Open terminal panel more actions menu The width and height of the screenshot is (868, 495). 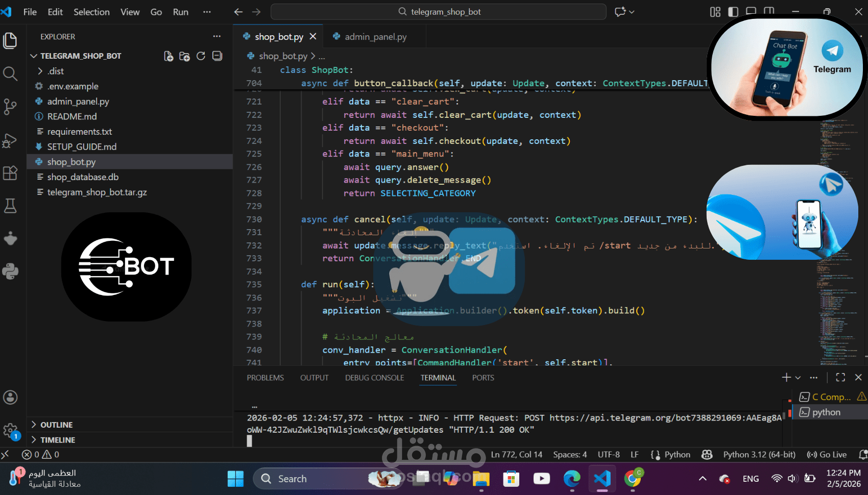point(814,378)
